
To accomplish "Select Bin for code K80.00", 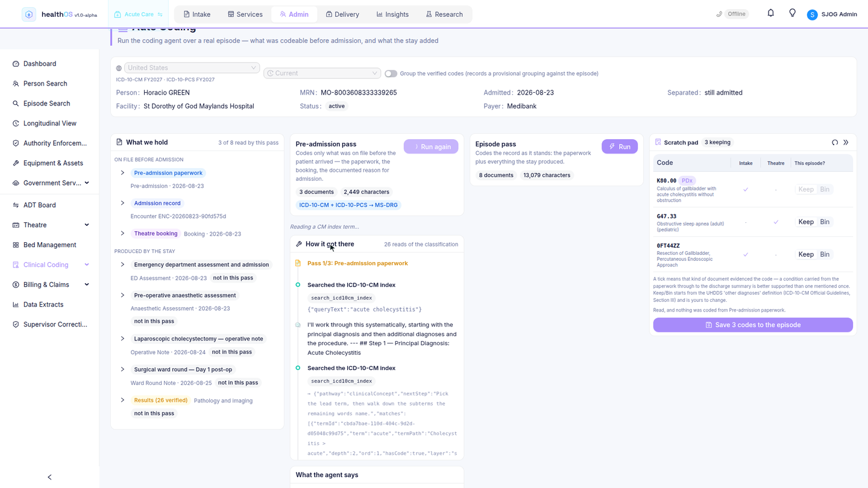I will (x=825, y=189).
